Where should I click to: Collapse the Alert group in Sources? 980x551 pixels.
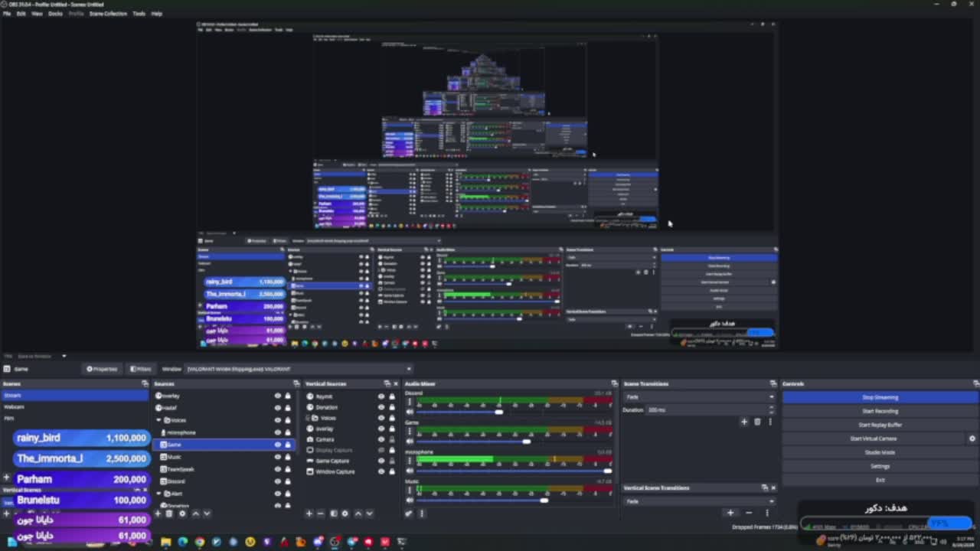159,494
